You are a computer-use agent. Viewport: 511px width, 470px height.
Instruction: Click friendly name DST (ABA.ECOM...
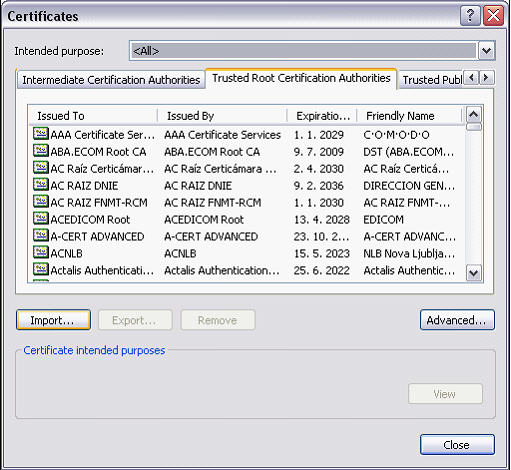[x=409, y=152]
